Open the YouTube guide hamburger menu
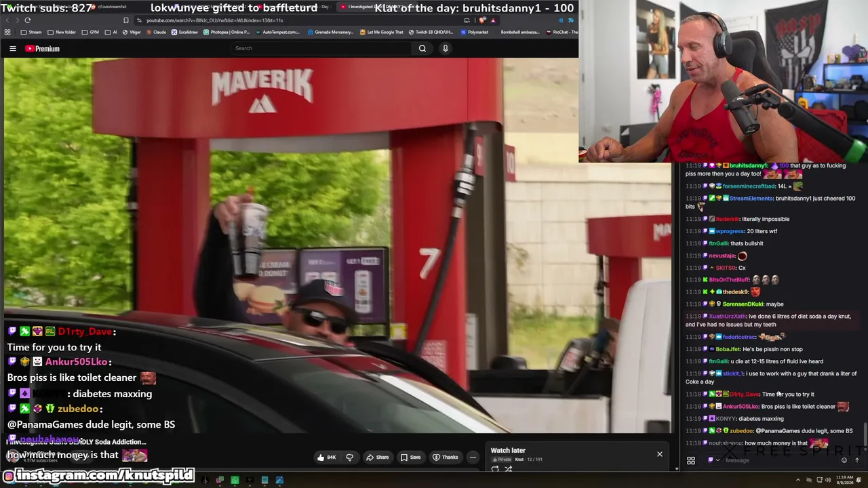Screen dimensions: 868x488 click(12, 49)
